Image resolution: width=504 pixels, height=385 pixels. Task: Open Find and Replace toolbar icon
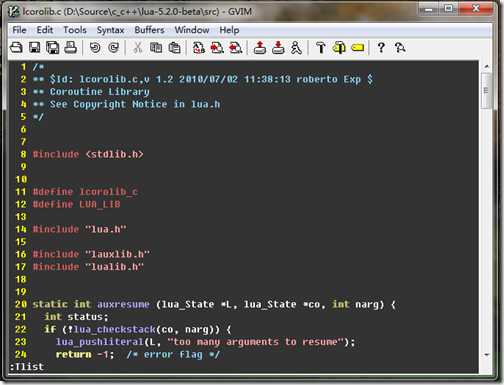tap(199, 48)
